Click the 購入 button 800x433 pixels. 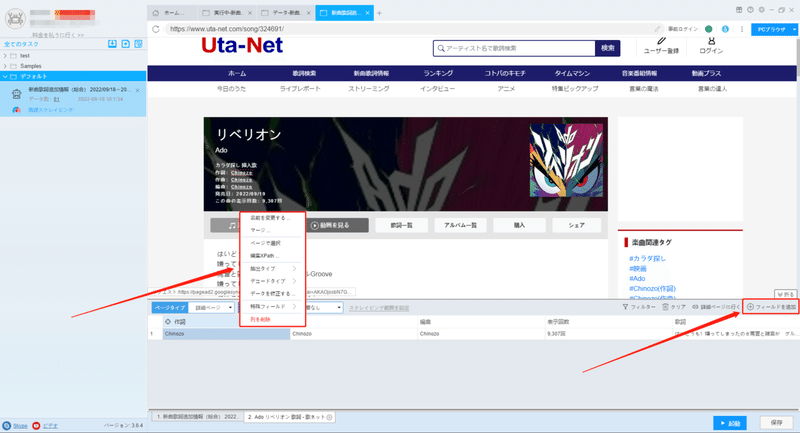click(x=519, y=225)
